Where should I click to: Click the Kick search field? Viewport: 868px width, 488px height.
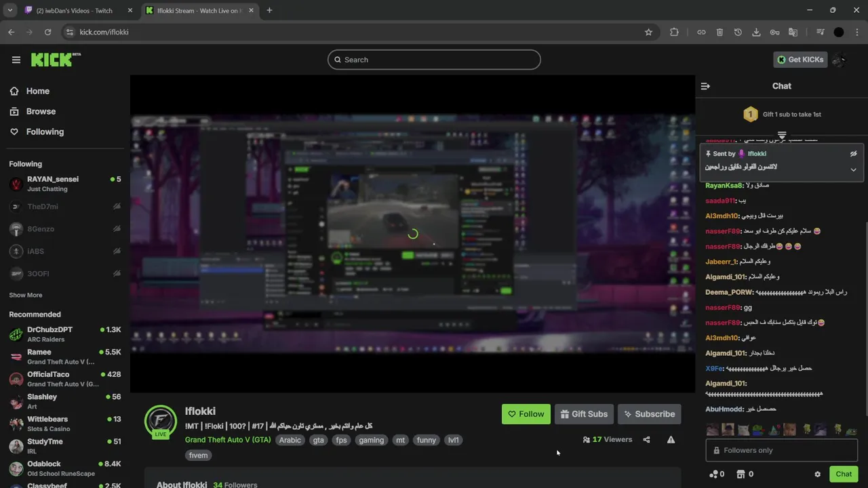coord(434,60)
